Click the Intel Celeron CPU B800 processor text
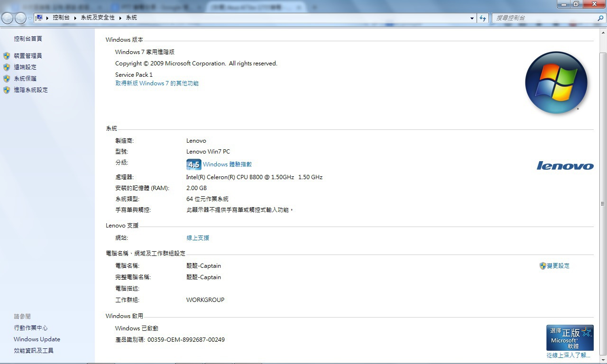Image resolution: width=607 pixels, height=364 pixels. (x=254, y=177)
